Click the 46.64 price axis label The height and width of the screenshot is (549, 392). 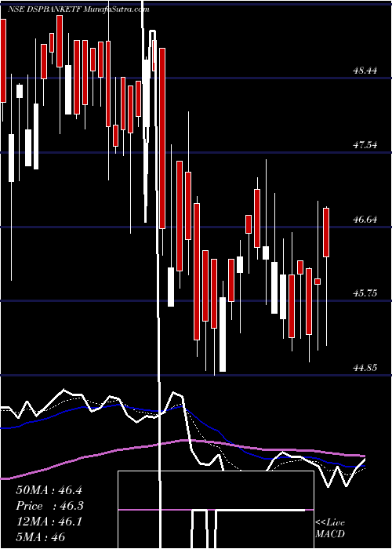[x=365, y=220]
